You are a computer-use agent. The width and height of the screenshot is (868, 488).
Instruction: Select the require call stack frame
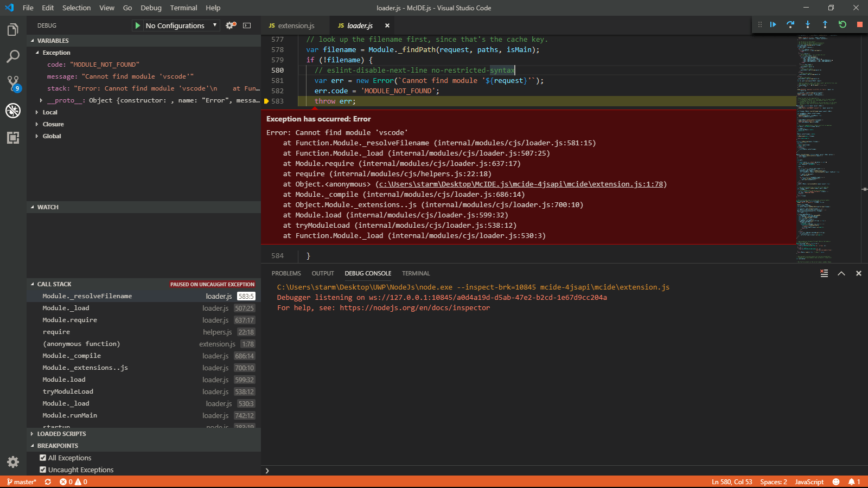click(x=144, y=332)
